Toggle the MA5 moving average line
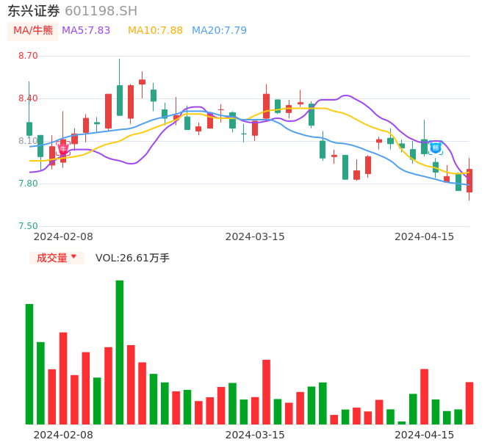The width and height of the screenshot is (504, 445). pyautogui.click(x=86, y=31)
